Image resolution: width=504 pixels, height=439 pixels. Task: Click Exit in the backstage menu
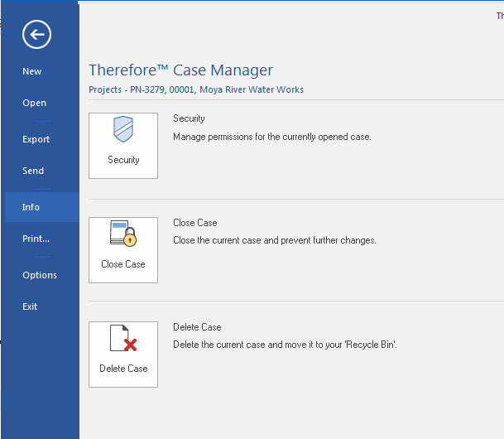coord(30,306)
